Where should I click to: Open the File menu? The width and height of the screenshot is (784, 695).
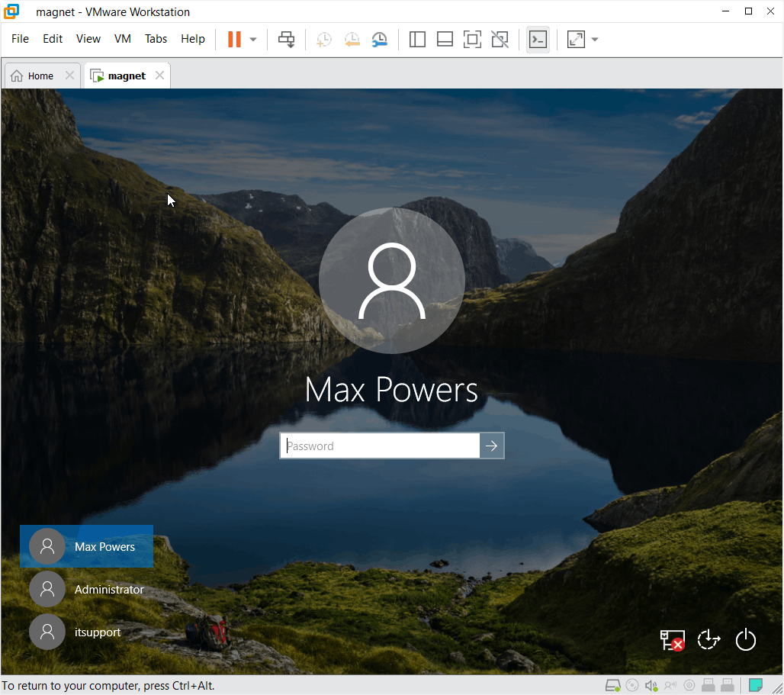pyautogui.click(x=20, y=38)
